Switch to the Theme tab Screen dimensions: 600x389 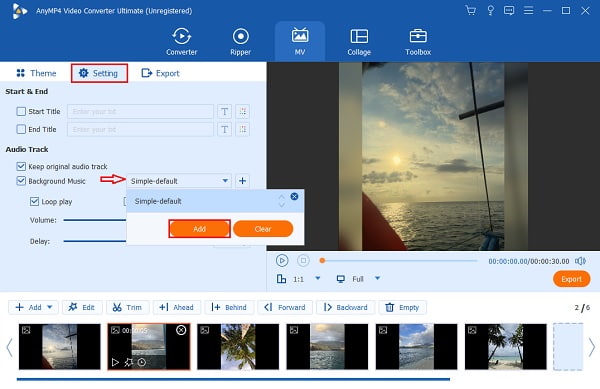(x=36, y=73)
